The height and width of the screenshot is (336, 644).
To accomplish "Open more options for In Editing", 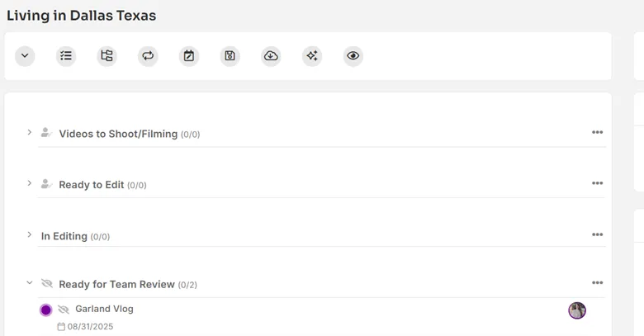I will (x=597, y=234).
